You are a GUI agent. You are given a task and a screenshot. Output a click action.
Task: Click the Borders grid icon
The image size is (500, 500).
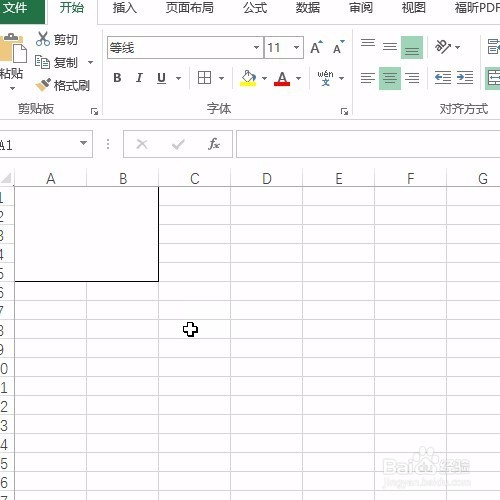(204, 78)
